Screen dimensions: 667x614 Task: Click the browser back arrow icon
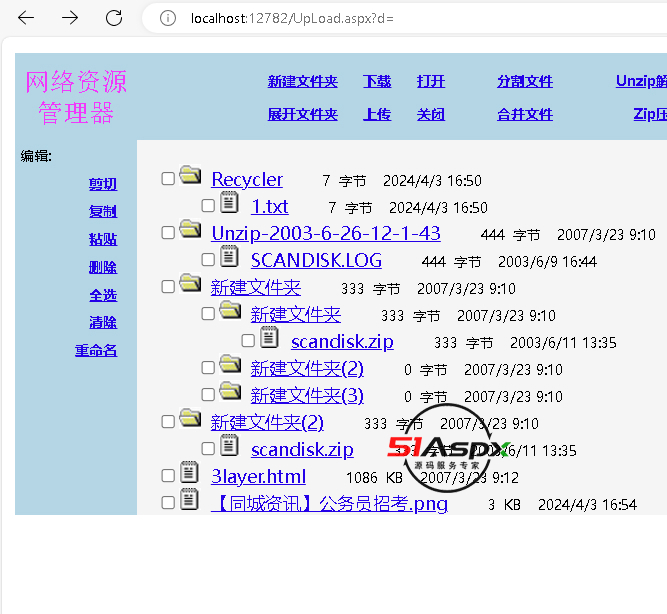pyautogui.click(x=26, y=18)
